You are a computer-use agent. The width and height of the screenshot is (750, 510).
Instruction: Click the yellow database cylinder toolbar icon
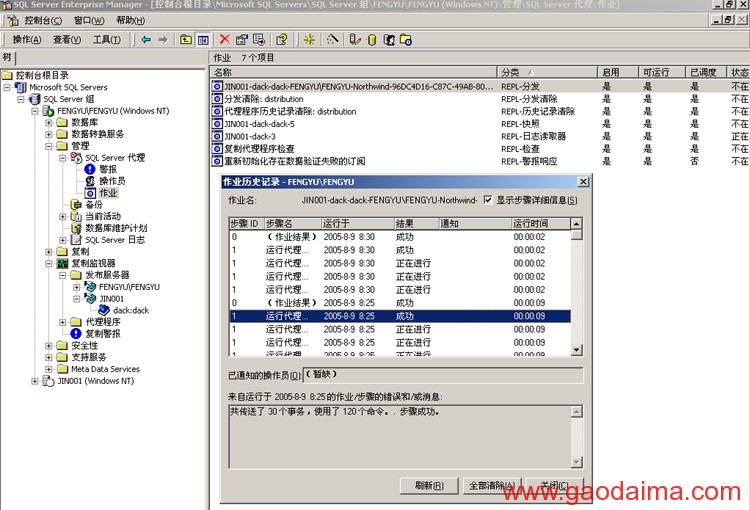pos(372,40)
